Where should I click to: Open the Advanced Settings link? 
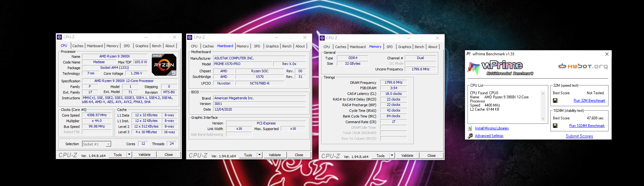coord(489,136)
